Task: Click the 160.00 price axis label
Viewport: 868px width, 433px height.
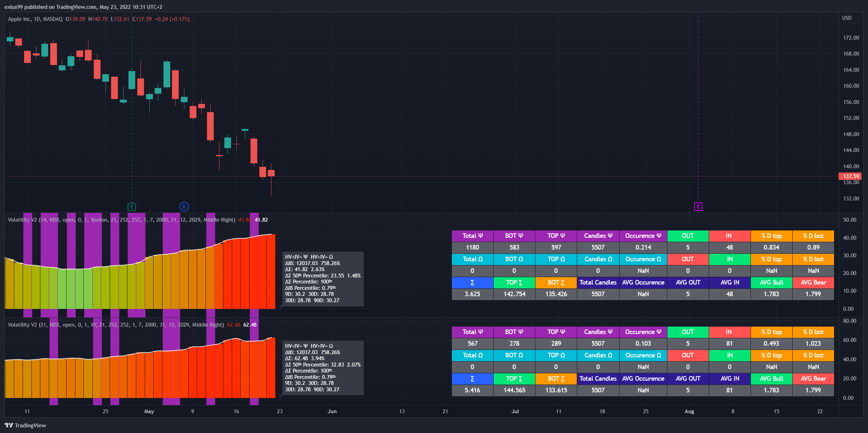Action: point(851,86)
